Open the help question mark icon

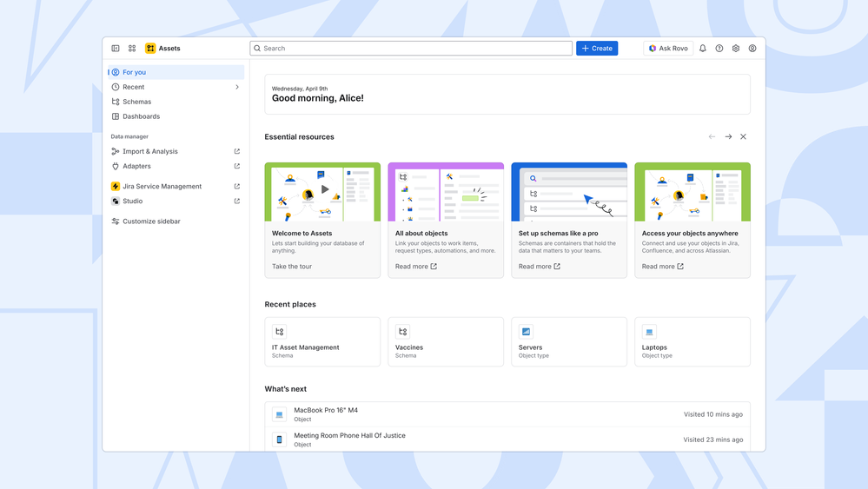719,48
